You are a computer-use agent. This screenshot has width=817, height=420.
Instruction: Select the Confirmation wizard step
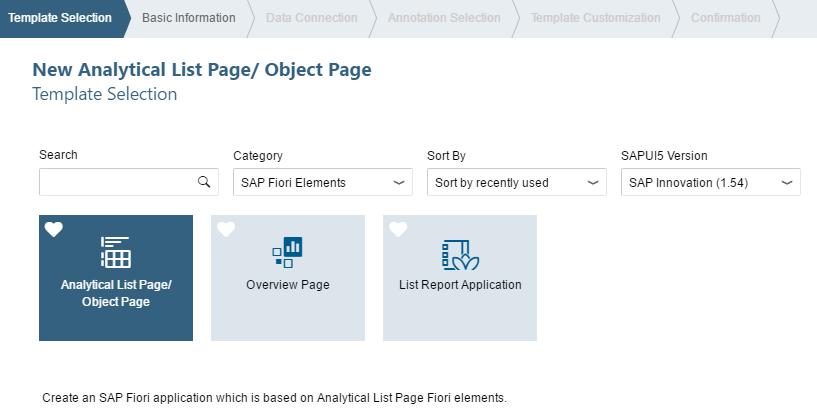[x=725, y=18]
